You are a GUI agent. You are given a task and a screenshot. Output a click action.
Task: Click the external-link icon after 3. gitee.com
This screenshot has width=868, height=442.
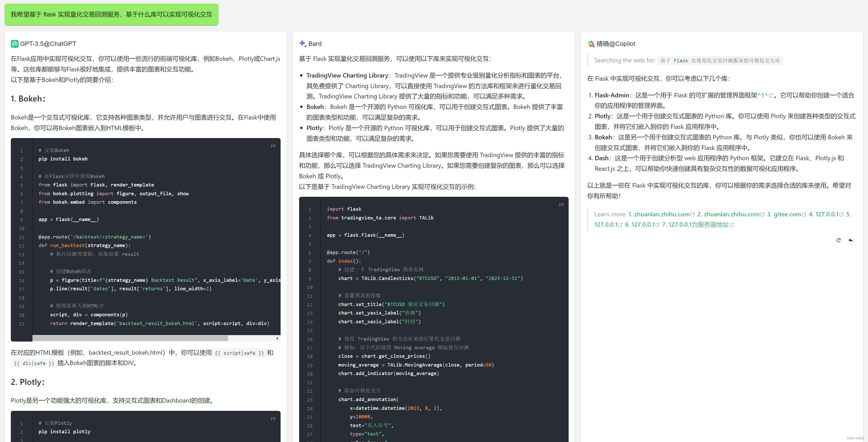[804, 214]
